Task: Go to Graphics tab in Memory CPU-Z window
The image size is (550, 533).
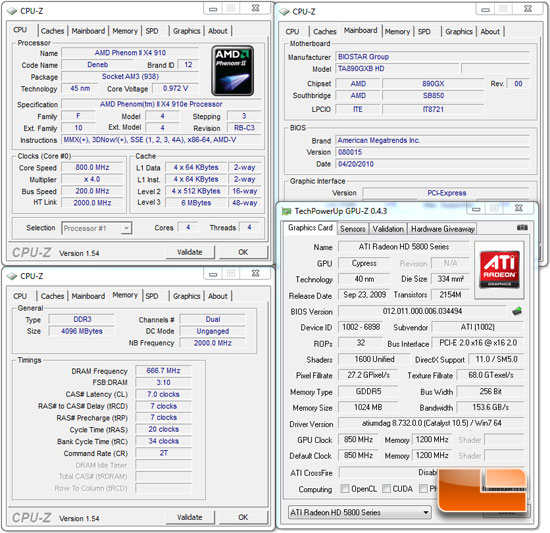Action: coord(186,296)
